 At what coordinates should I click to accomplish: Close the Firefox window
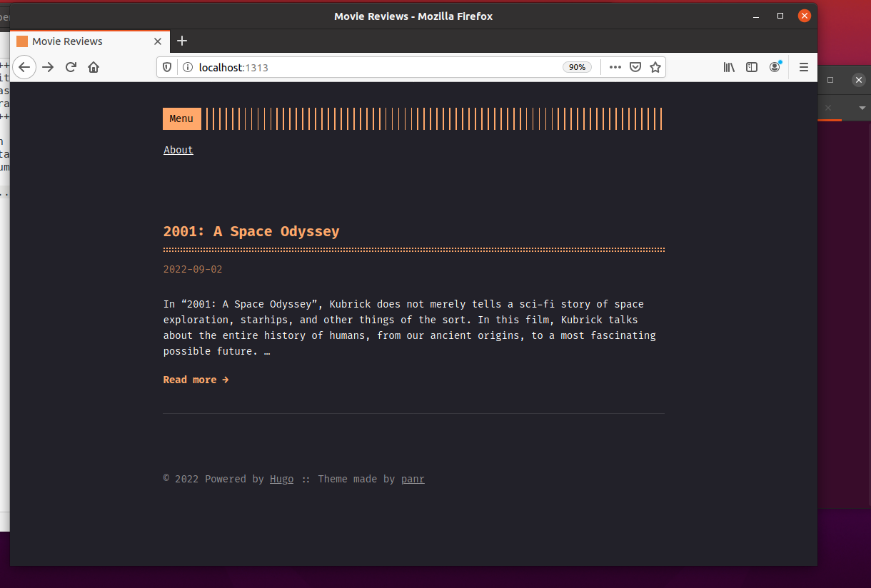click(805, 16)
